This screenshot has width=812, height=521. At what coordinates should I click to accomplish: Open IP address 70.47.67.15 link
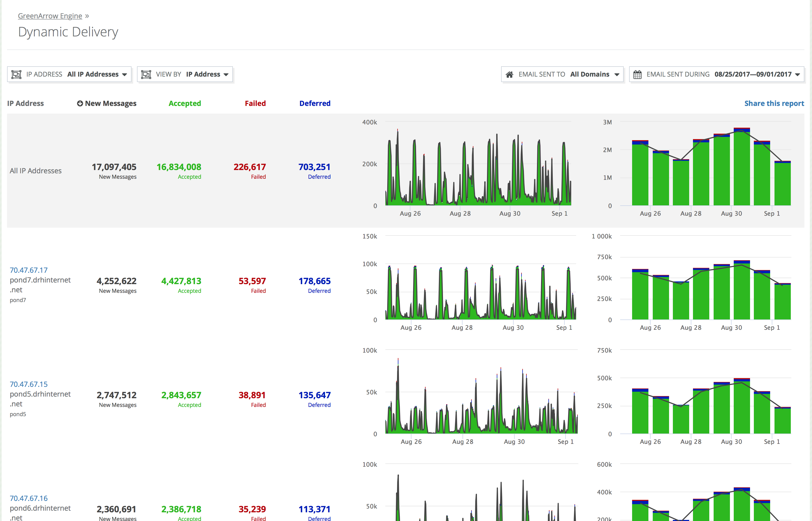[x=29, y=384]
